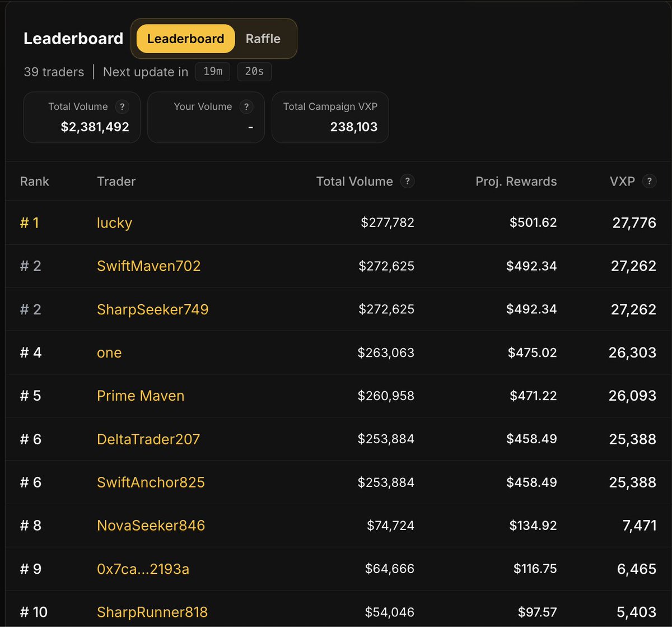
Task: Click the $64,666 volume cell
Action: coord(390,569)
